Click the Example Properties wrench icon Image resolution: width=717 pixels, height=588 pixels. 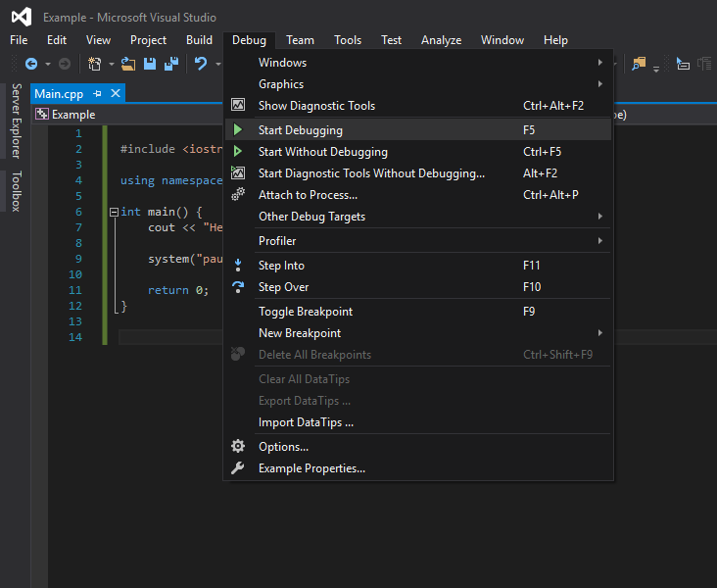coord(238,467)
